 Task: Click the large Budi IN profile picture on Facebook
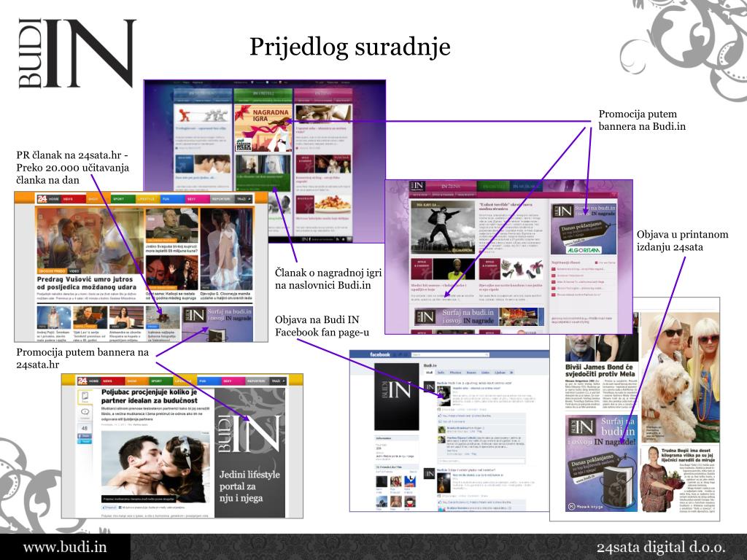tap(397, 397)
